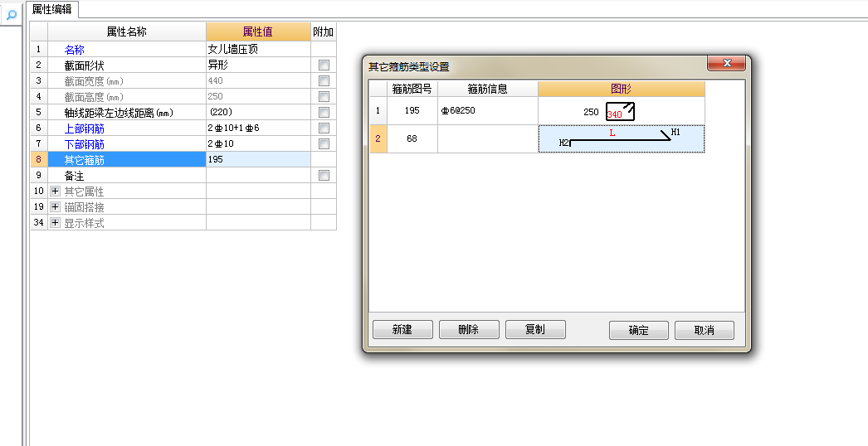Open the 属性编辑 tab
Image resolution: width=868 pixels, height=446 pixels.
52,9
